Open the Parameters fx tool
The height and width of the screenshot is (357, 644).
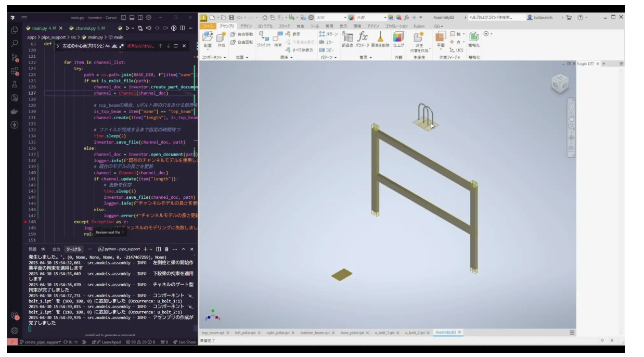[363, 39]
